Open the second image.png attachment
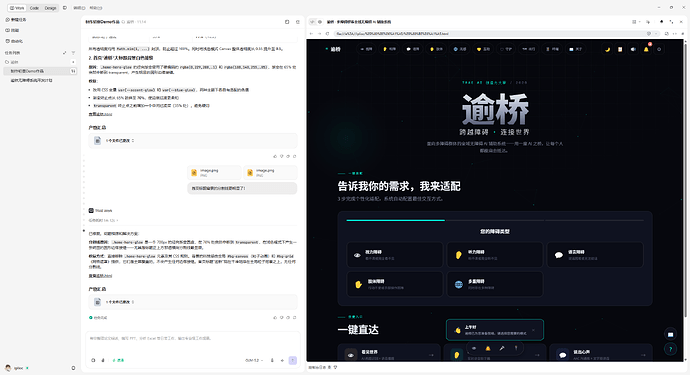 click(270, 173)
